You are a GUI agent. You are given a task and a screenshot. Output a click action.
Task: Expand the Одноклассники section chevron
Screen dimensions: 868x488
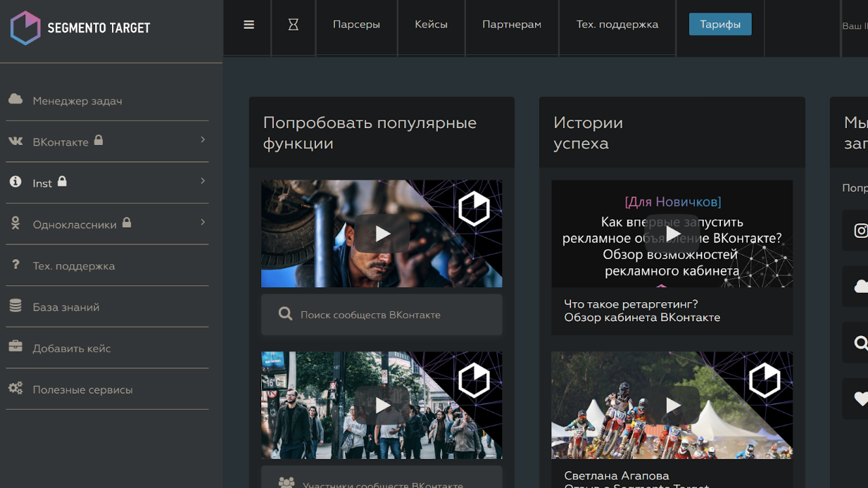coord(203,223)
